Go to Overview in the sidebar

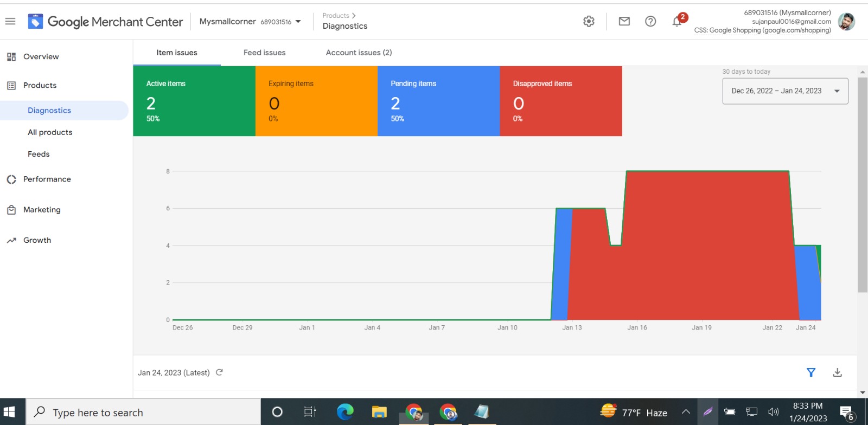point(41,57)
